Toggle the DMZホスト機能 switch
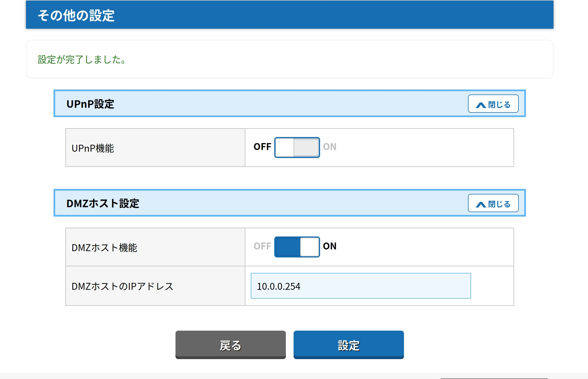588x379 pixels. click(297, 247)
